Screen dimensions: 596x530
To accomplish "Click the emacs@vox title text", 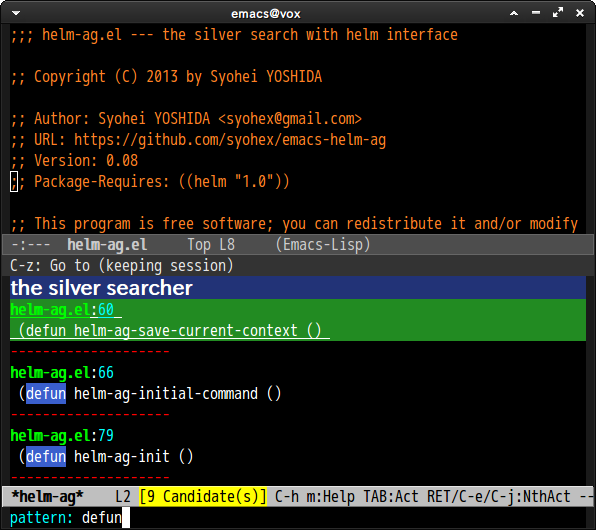I will [x=266, y=14].
